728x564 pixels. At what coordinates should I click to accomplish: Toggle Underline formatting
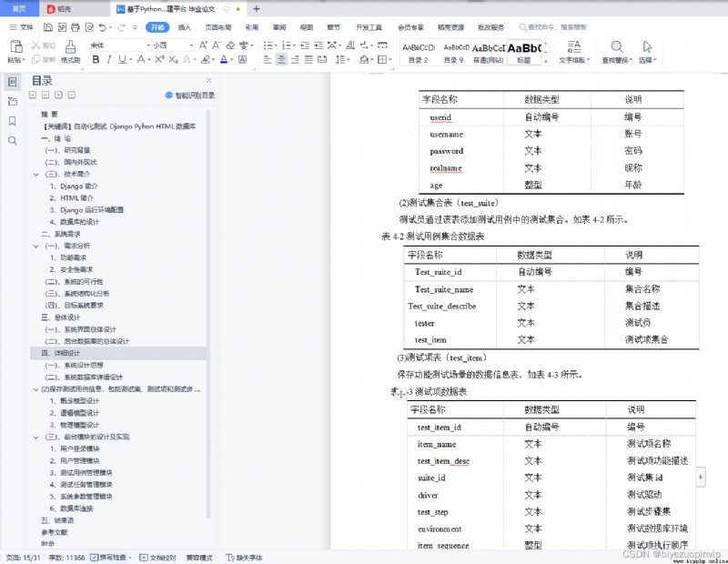coord(122,59)
